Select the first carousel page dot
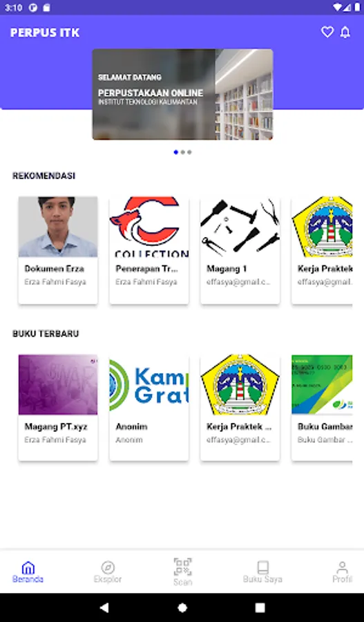The image size is (364, 622). click(x=176, y=152)
